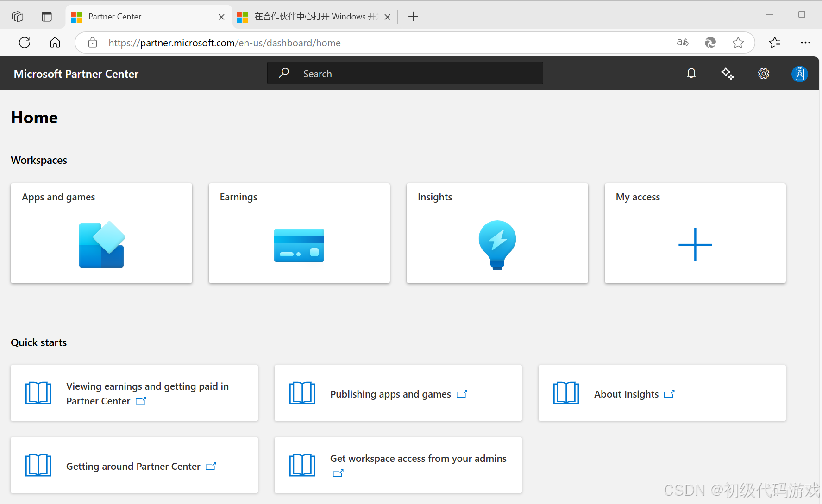Screen dimensions: 822x504
Task: Open the Earnings card icon
Action: tap(299, 245)
